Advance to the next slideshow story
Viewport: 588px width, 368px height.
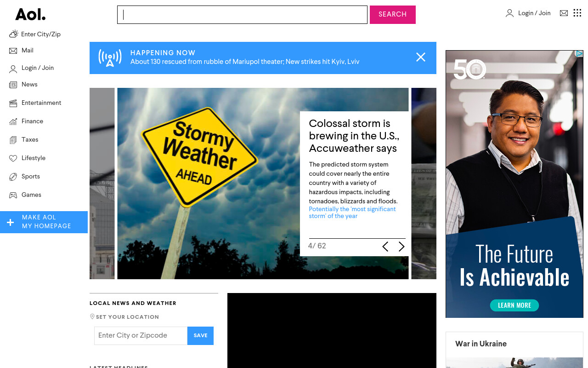pos(401,247)
